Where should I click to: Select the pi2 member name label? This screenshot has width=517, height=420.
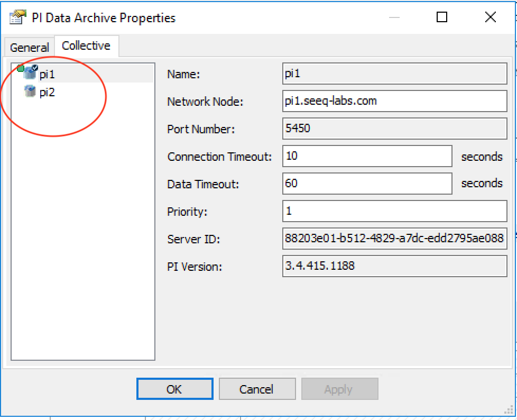(47, 93)
